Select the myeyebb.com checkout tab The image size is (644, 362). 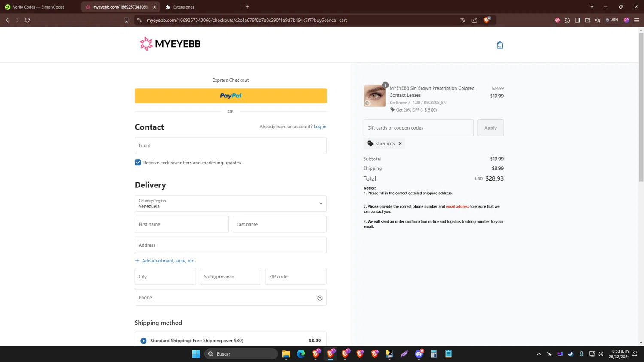(120, 7)
